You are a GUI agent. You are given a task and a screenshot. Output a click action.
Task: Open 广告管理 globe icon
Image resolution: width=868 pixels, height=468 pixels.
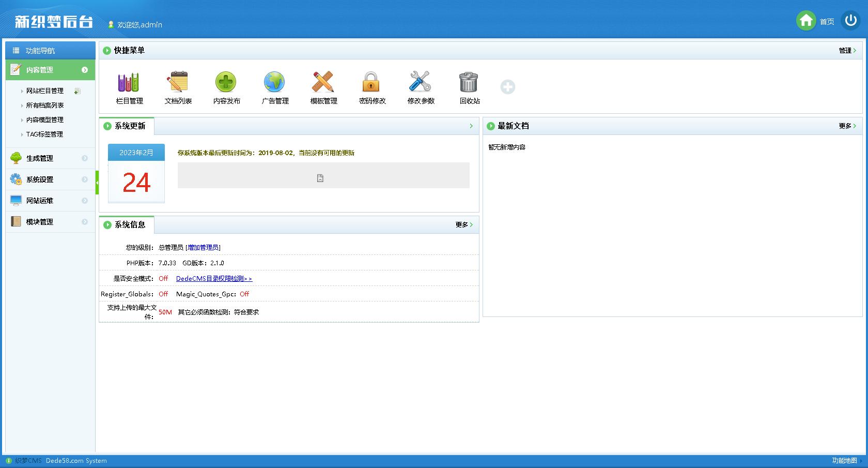click(x=274, y=83)
